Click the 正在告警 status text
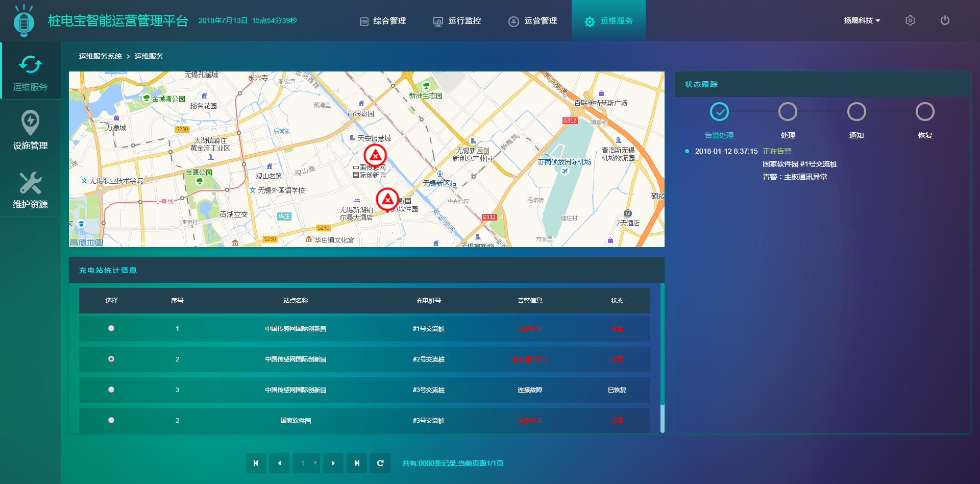This screenshot has height=484, width=980. (777, 151)
